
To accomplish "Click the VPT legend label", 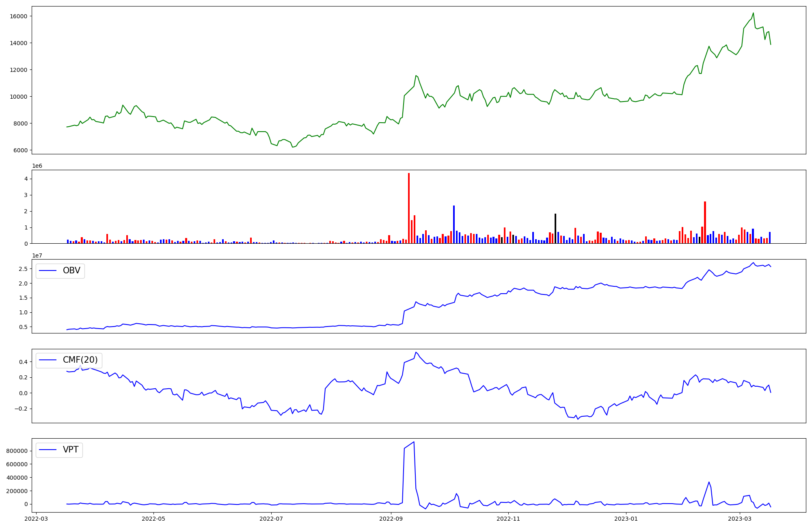I will pos(71,450).
